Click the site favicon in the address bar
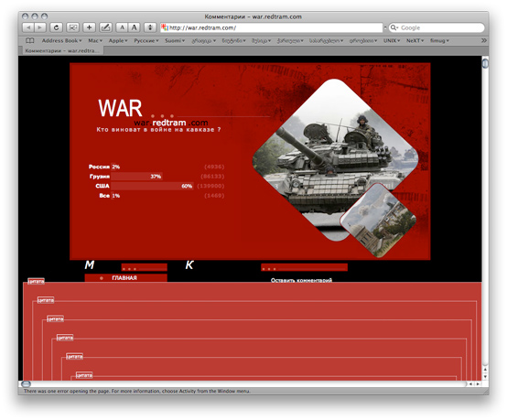This screenshot has width=507, height=420. [165, 27]
